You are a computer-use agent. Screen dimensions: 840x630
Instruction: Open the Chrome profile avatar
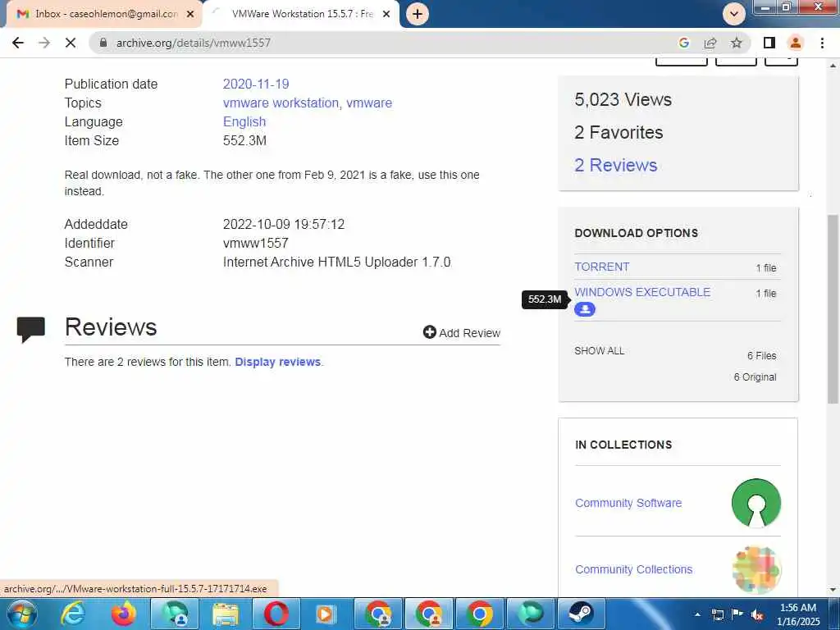coord(796,43)
